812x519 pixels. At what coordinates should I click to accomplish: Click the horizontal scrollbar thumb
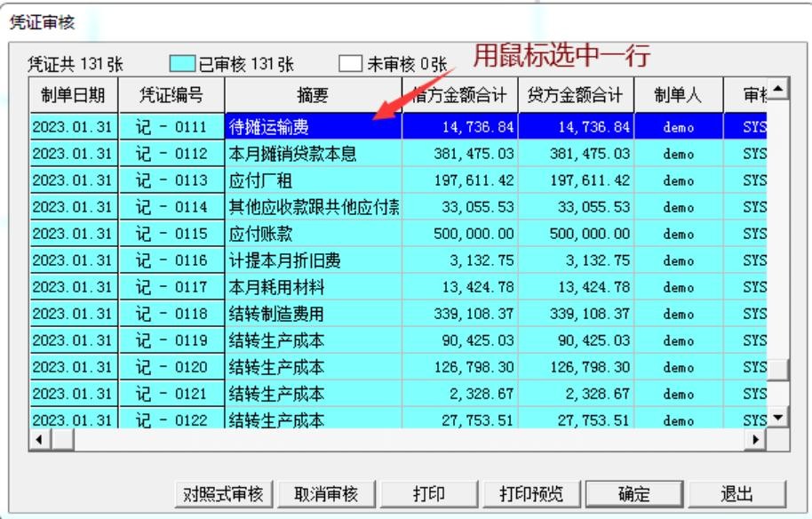pos(63,440)
